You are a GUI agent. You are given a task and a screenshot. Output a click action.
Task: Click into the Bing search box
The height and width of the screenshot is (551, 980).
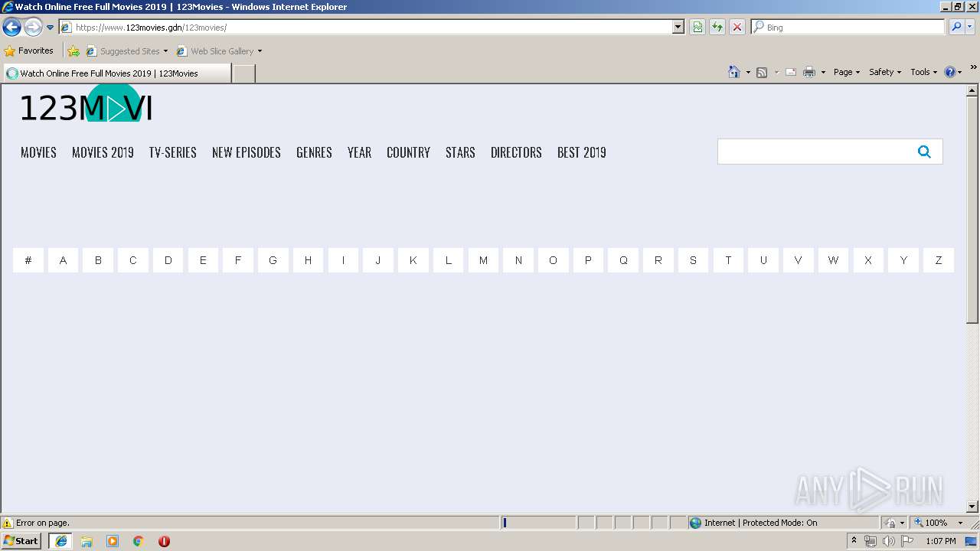(x=848, y=27)
